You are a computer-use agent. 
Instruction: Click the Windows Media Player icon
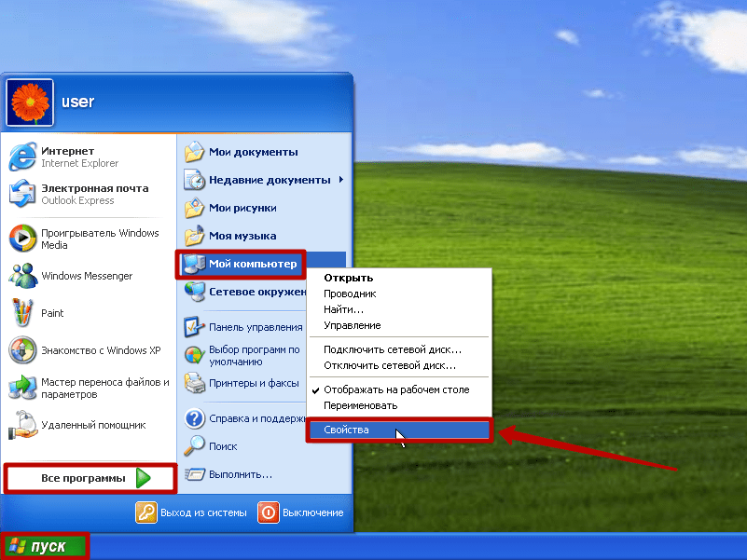pos(22,239)
